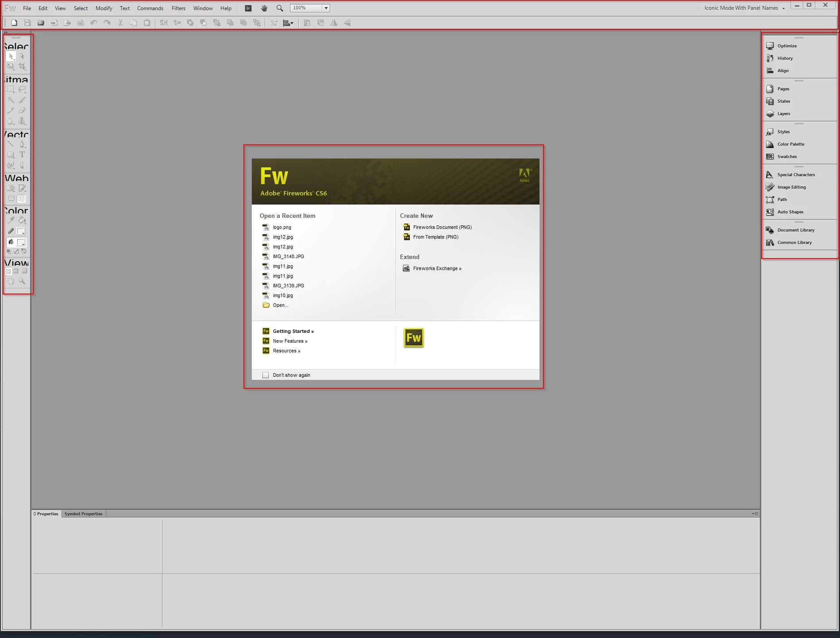
Task: Open the zoom level 100% dropdown
Action: pyautogui.click(x=326, y=8)
